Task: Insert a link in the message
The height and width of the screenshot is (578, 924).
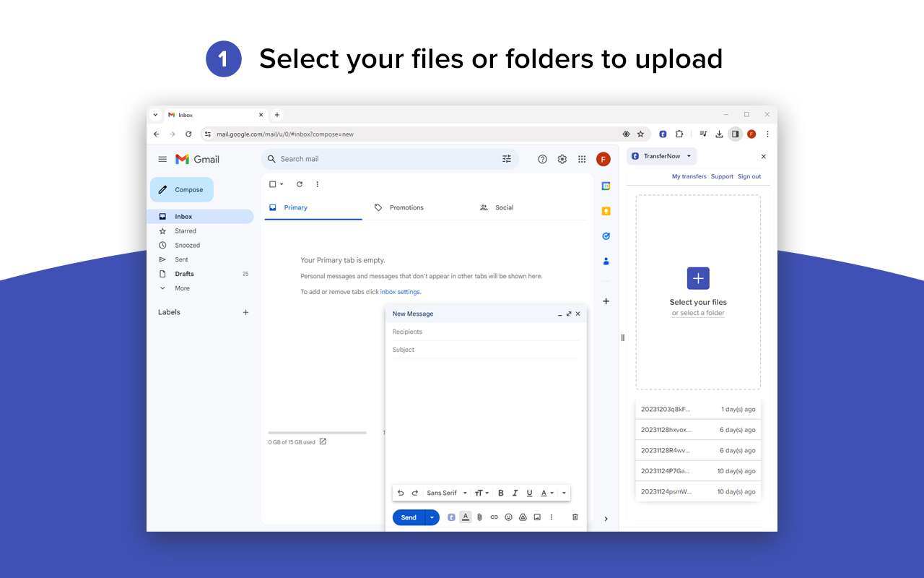Action: point(494,517)
